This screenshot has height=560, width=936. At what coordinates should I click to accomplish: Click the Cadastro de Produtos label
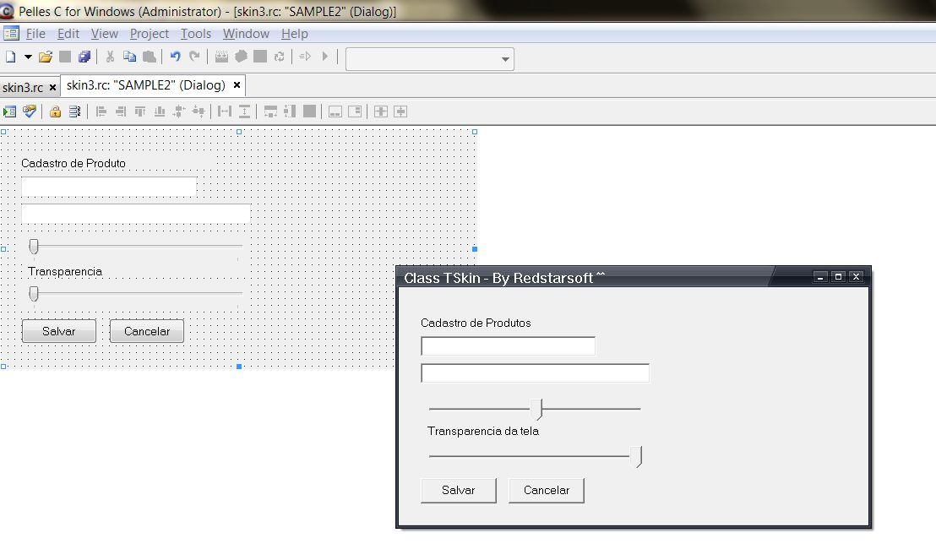coord(476,323)
